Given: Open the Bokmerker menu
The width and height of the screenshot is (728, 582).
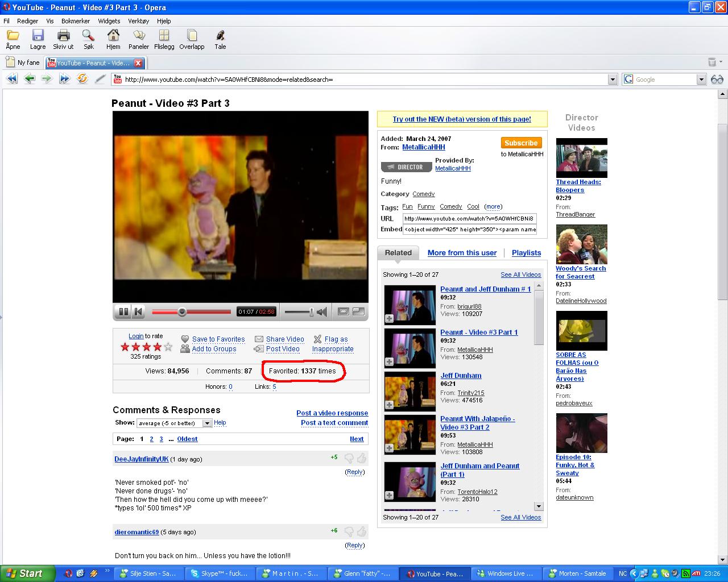Looking at the screenshot, I should [76, 20].
